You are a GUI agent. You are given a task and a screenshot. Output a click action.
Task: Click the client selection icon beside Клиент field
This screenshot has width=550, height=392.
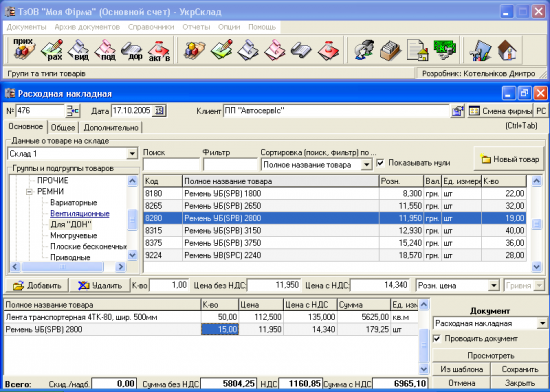pyautogui.click(x=457, y=111)
